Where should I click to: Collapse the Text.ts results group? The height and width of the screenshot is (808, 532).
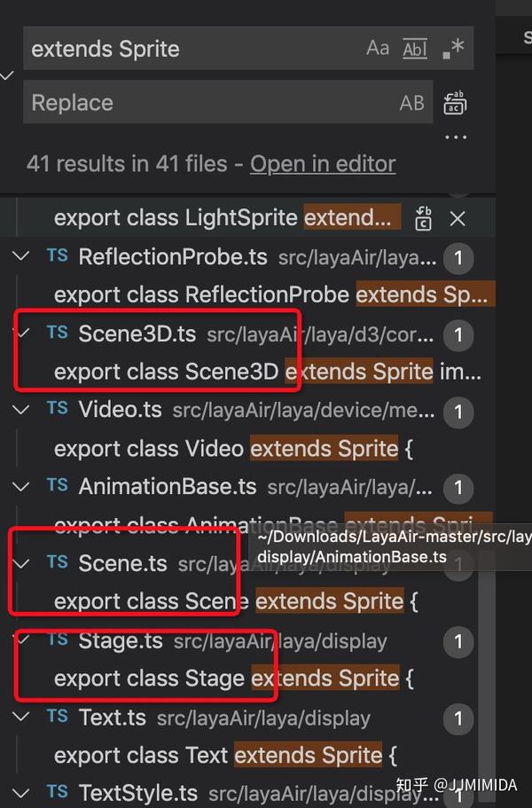tap(20, 717)
